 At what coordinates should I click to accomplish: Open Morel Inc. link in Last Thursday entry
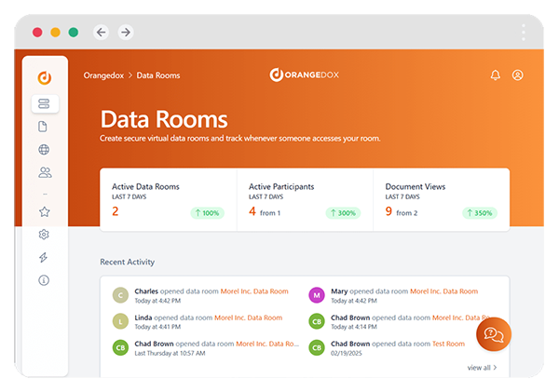[267, 344]
